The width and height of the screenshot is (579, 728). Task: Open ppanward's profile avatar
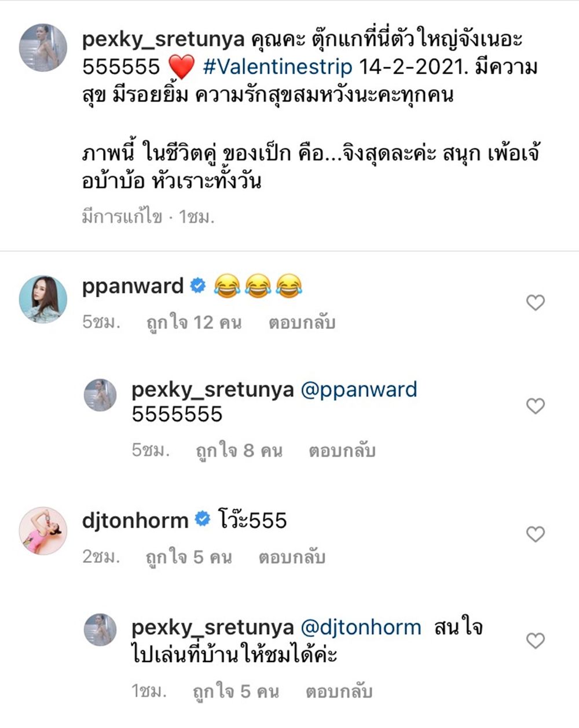(x=43, y=299)
